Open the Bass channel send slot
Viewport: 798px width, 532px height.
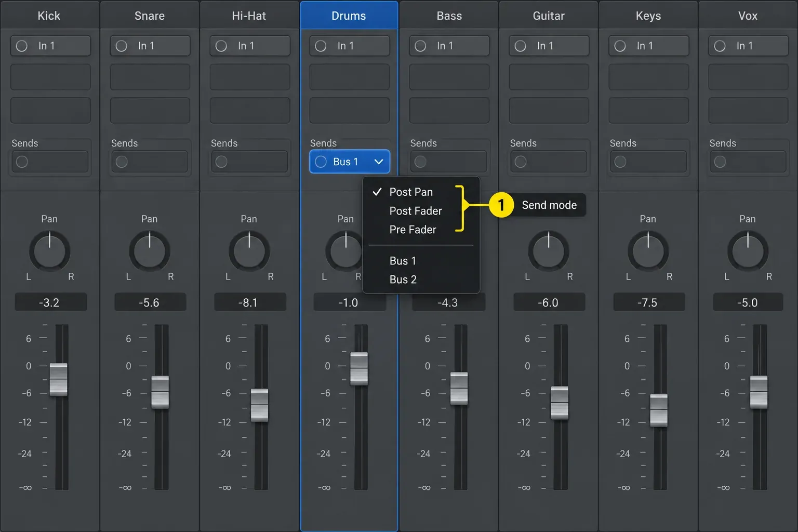(449, 162)
